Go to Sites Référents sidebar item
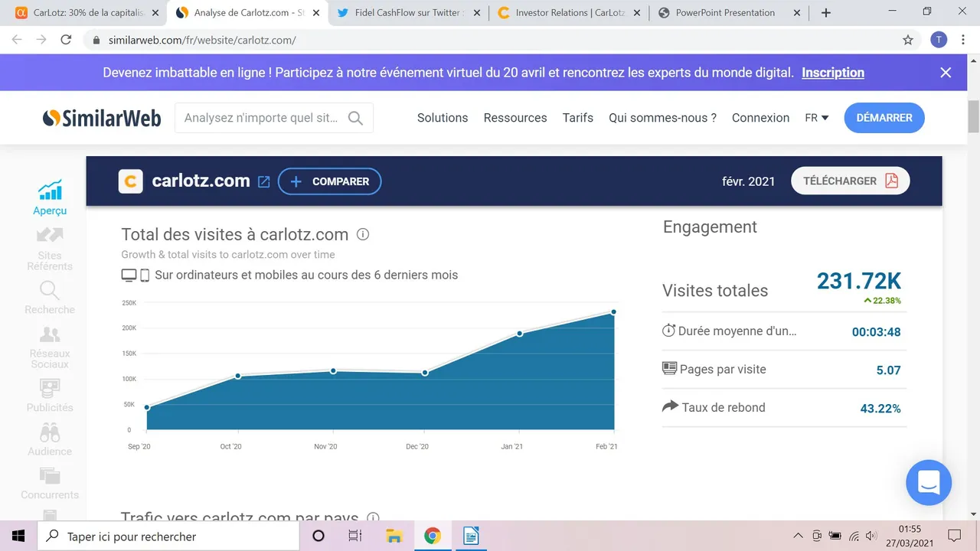The image size is (980, 551). pyautogui.click(x=50, y=249)
